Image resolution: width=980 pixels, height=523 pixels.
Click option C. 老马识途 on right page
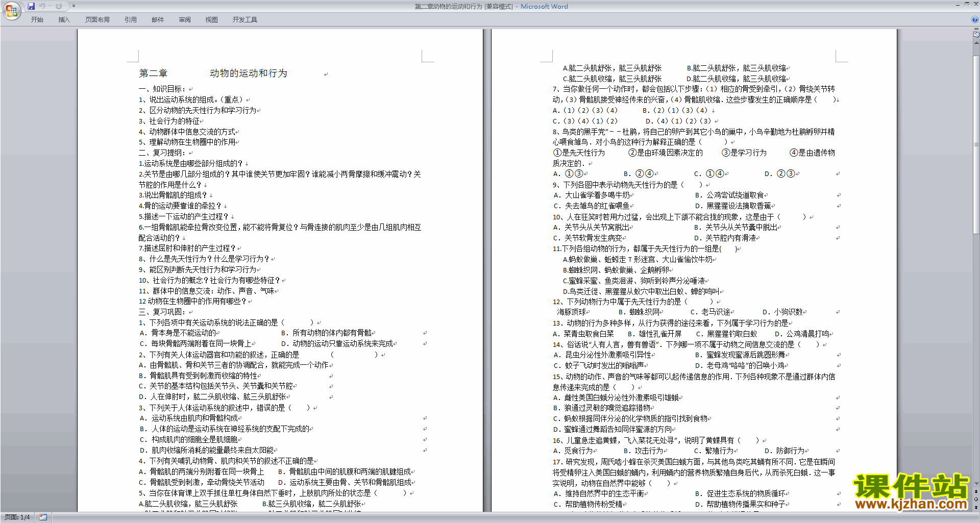click(710, 312)
